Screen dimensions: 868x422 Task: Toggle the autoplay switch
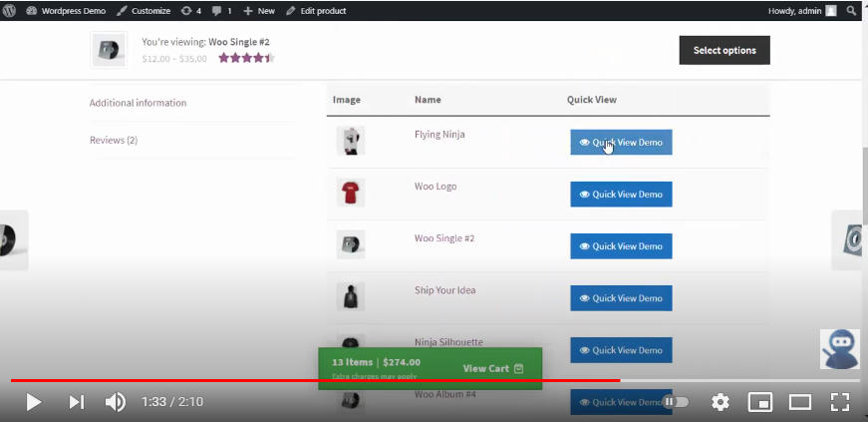(676, 402)
